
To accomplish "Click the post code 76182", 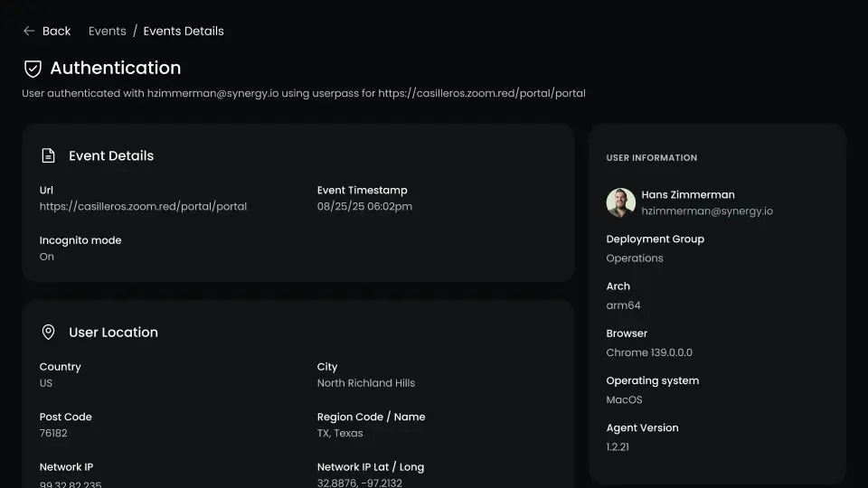I will [x=53, y=433].
